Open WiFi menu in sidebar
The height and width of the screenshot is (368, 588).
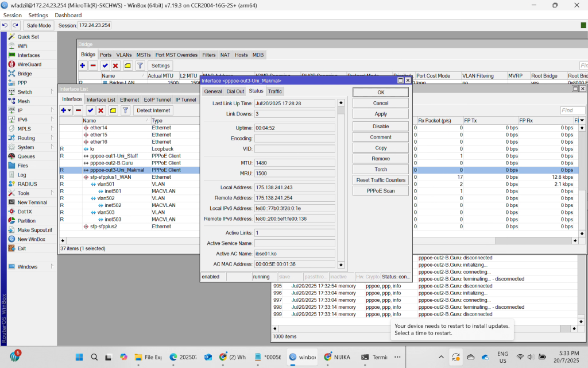[x=22, y=46]
